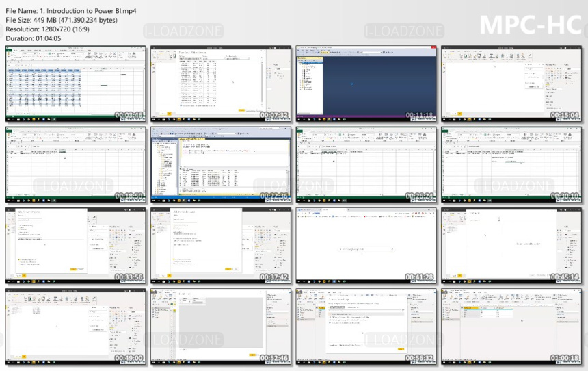Click the file name '1. Introduction to Power BI.mp4'
The height and width of the screenshot is (371, 588).
[x=88, y=11]
